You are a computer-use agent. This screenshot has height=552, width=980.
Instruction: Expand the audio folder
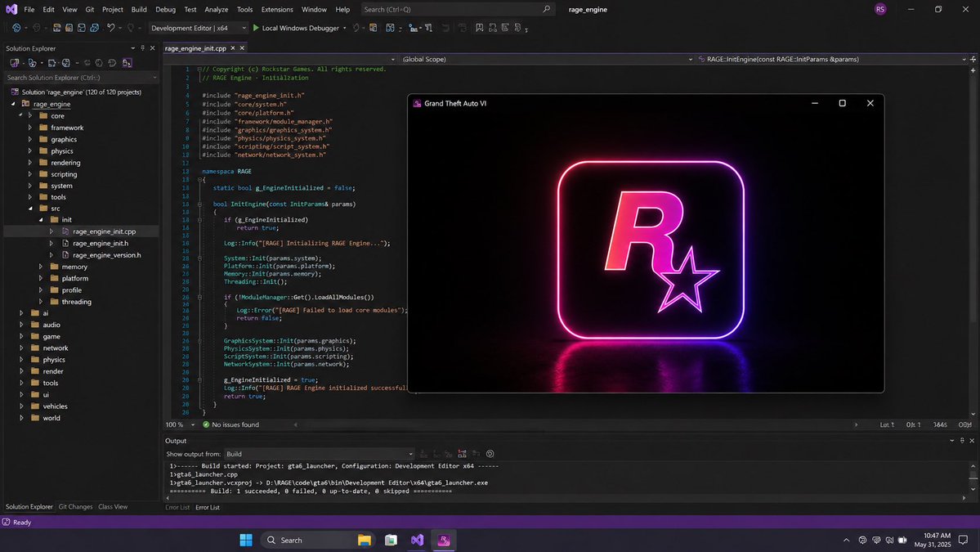(21, 325)
